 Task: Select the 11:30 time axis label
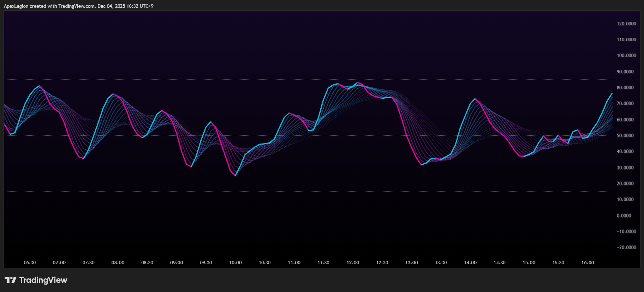323,262
